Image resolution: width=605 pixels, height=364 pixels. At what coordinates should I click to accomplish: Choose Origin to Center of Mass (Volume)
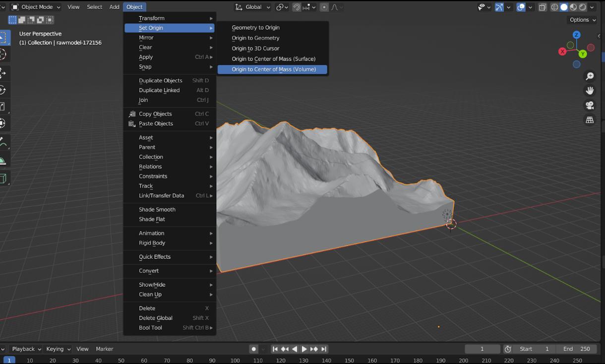coord(273,69)
